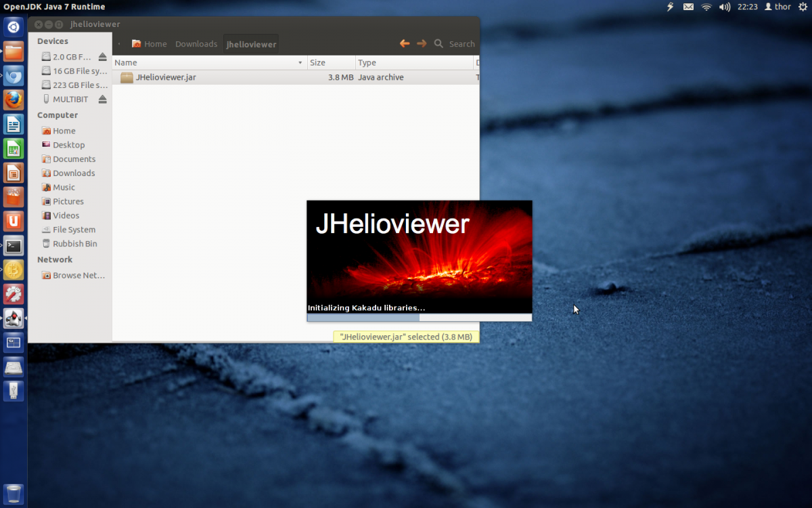Open the Ubuntu Dash home launcher
The width and height of the screenshot is (812, 508).
(14, 27)
